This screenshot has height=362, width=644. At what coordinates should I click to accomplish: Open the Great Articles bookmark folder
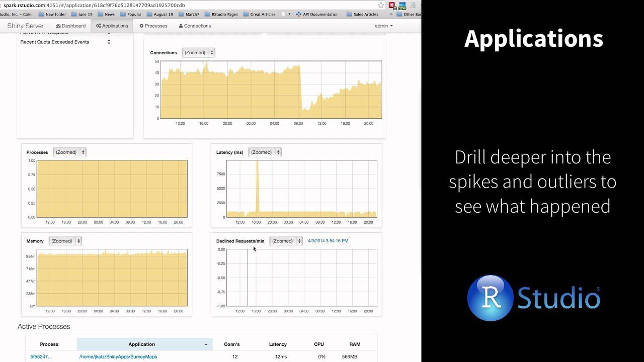259,15
